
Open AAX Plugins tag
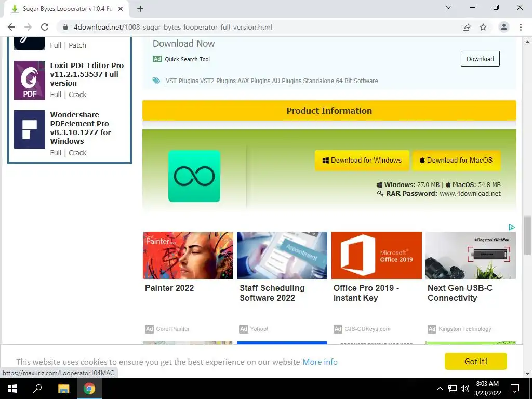point(254,81)
